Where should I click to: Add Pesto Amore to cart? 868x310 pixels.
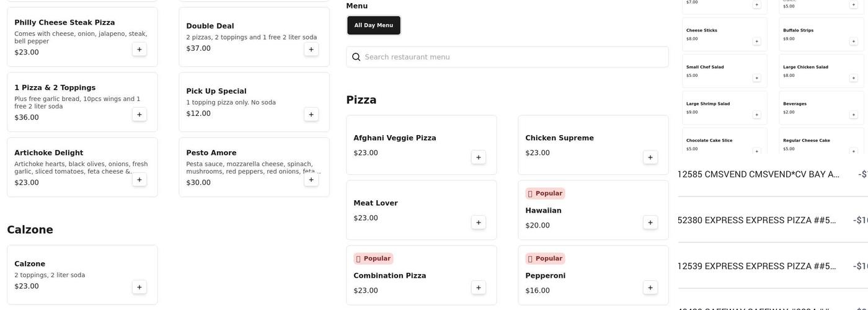[311, 180]
